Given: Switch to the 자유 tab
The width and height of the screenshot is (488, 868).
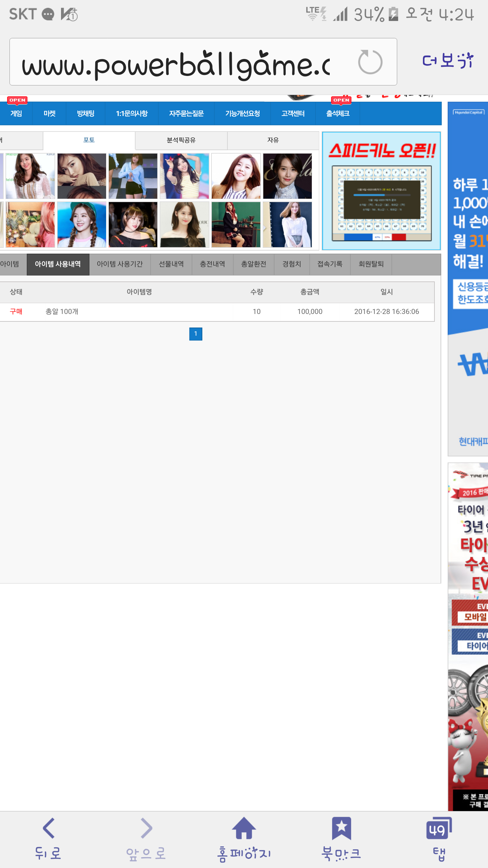Looking at the screenshot, I should tap(273, 140).
